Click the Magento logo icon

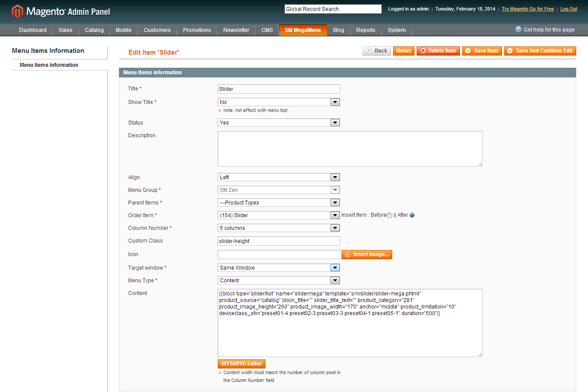pyautogui.click(x=17, y=11)
